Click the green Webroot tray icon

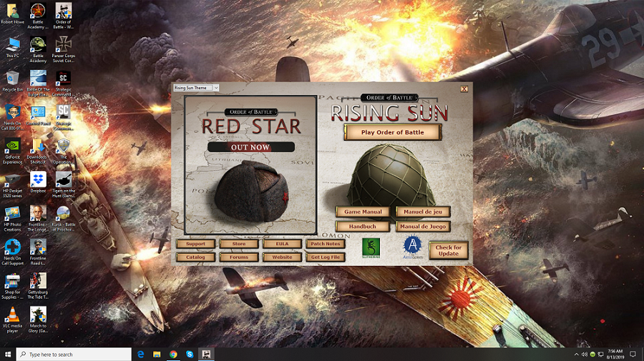click(x=592, y=354)
